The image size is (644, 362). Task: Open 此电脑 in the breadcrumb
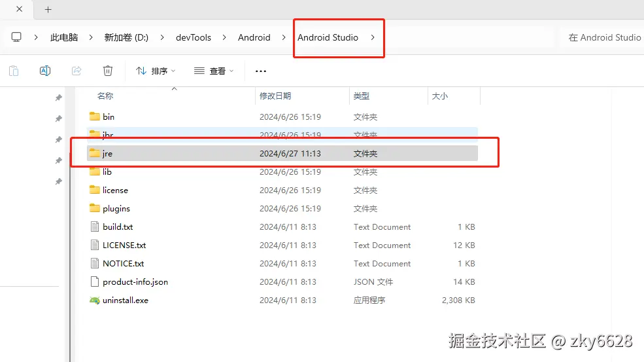coord(64,37)
